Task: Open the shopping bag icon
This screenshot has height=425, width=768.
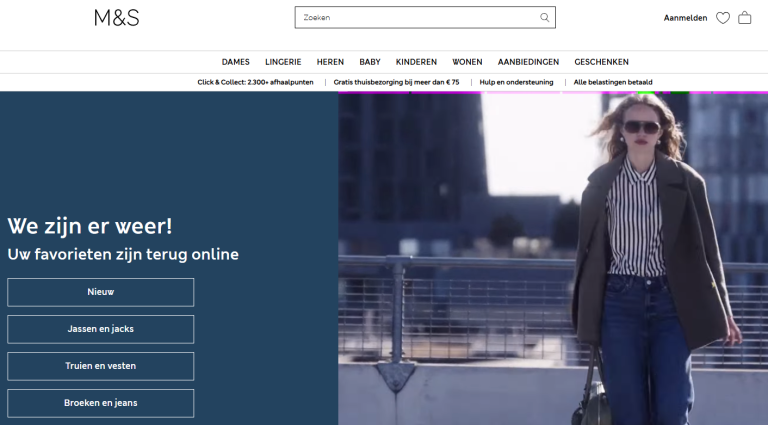Action: point(745,18)
